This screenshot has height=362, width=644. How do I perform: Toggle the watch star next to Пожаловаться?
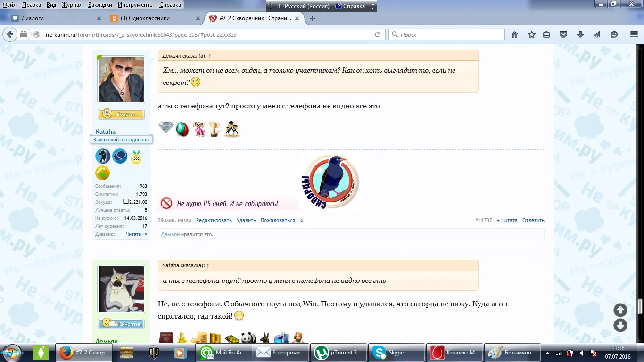pos(302,220)
